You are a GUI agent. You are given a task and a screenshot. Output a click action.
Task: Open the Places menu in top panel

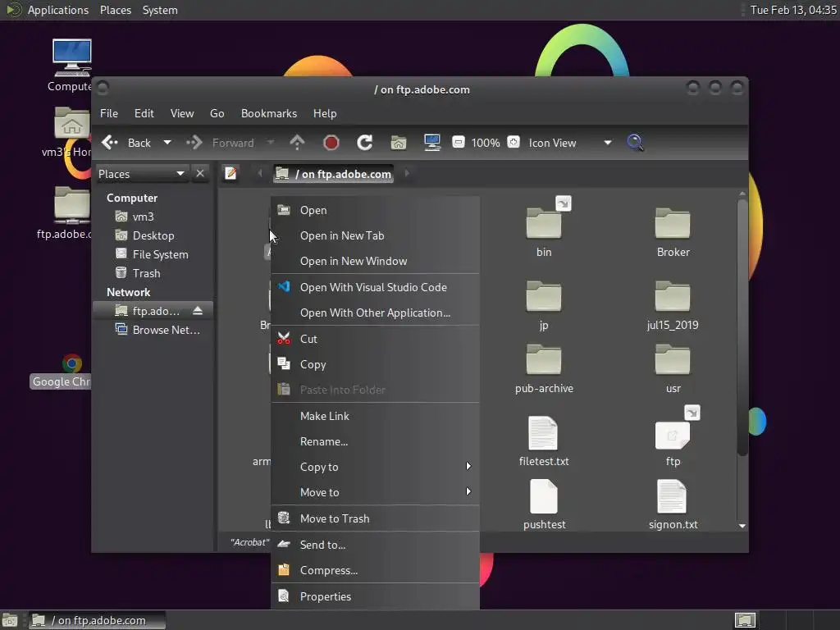[115, 10]
